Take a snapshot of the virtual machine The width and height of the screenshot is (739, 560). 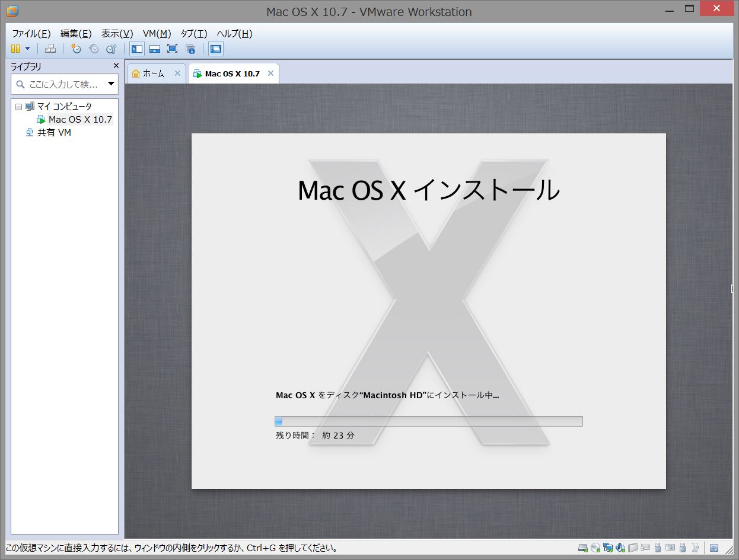[76, 49]
